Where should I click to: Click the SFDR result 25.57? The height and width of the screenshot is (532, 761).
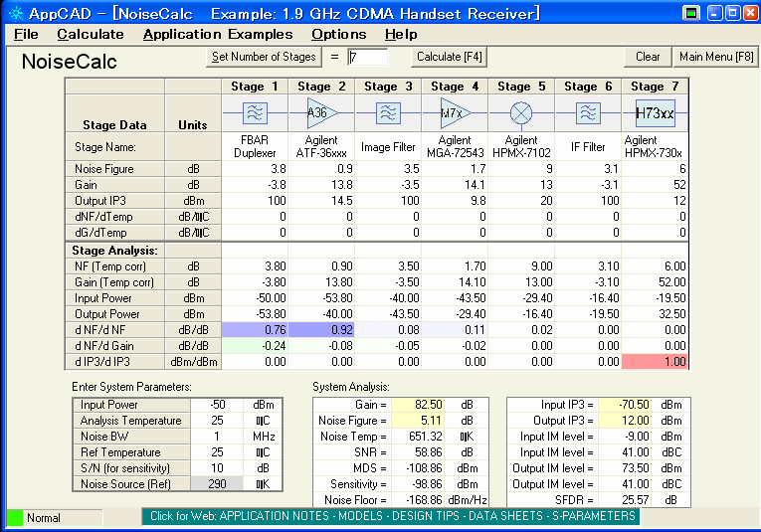625,500
